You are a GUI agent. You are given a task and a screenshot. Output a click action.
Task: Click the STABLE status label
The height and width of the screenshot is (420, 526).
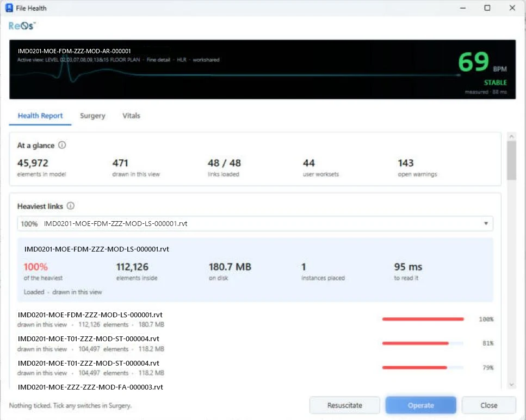[x=495, y=83]
